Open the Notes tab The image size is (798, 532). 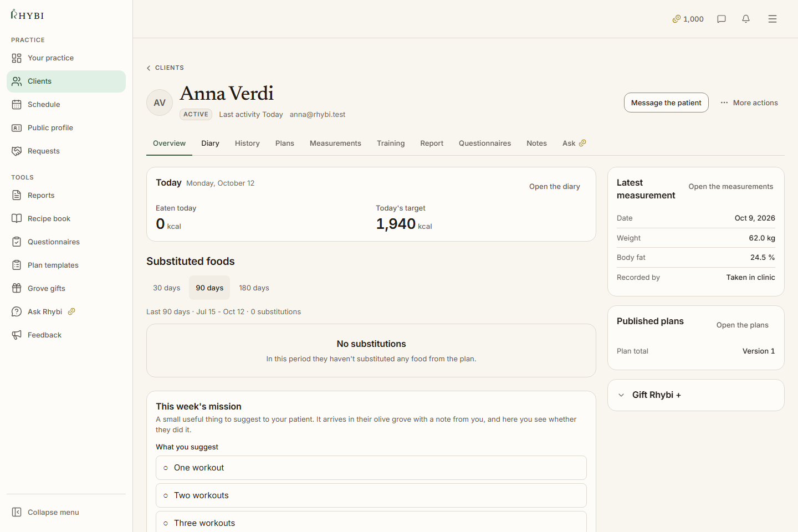[x=536, y=144]
